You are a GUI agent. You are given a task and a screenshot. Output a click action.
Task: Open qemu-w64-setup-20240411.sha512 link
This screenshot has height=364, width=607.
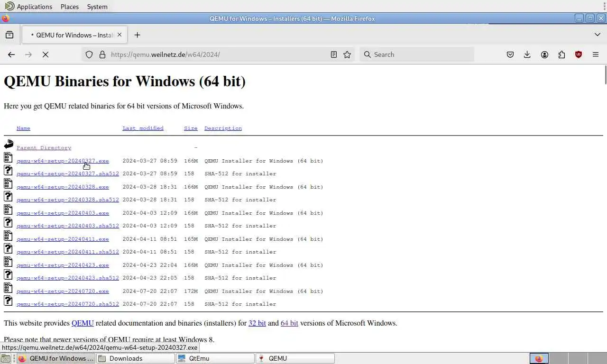point(68,252)
